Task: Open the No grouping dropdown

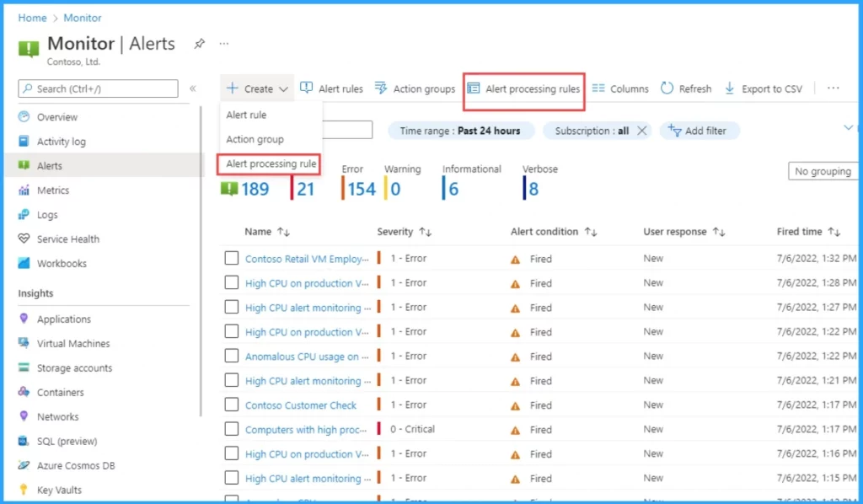Action: 823,171
